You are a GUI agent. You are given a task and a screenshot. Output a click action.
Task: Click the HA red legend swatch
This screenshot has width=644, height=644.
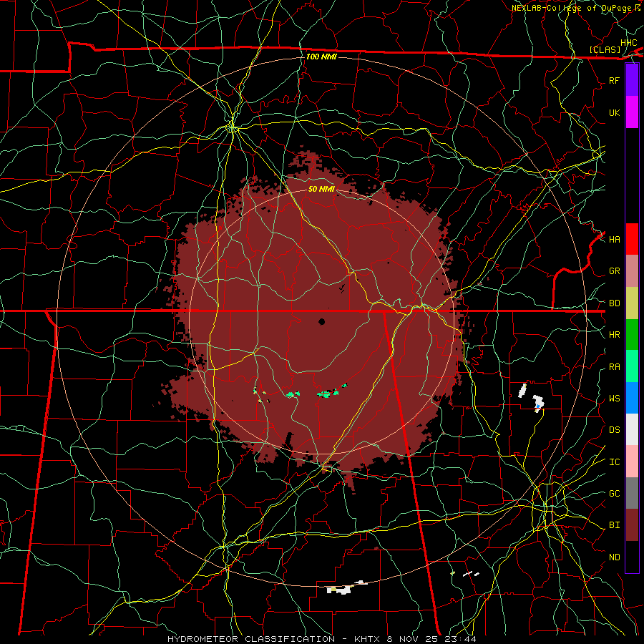632,239
